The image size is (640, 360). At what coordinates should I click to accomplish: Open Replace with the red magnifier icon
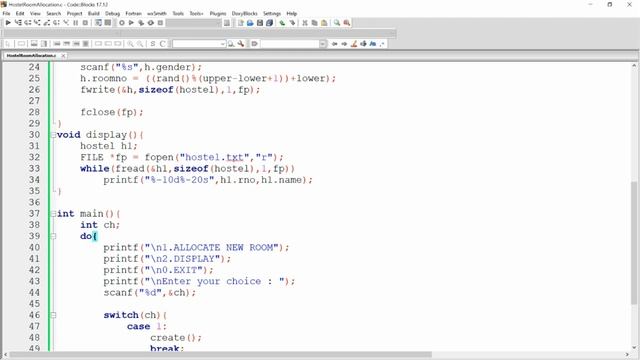click(x=347, y=23)
